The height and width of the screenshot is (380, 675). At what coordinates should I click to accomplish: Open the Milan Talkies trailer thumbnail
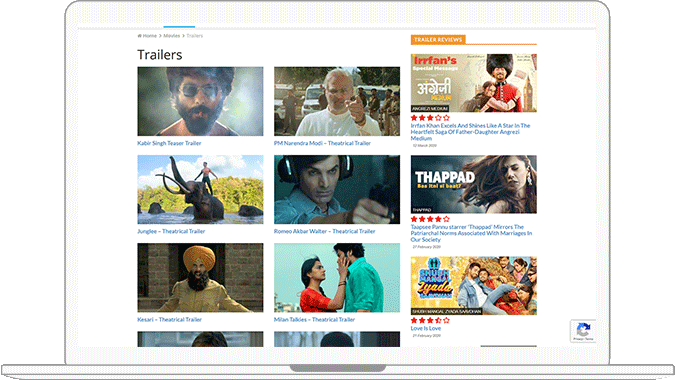337,278
